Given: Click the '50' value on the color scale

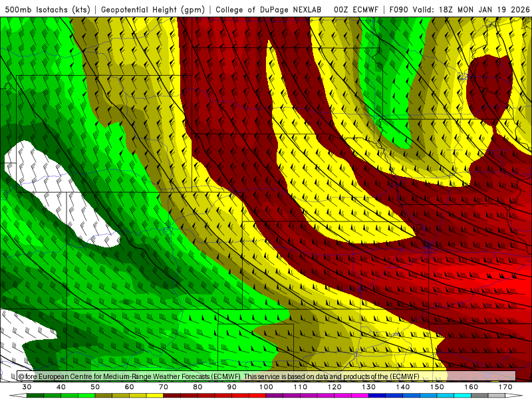Looking at the screenshot, I should coord(95,387).
